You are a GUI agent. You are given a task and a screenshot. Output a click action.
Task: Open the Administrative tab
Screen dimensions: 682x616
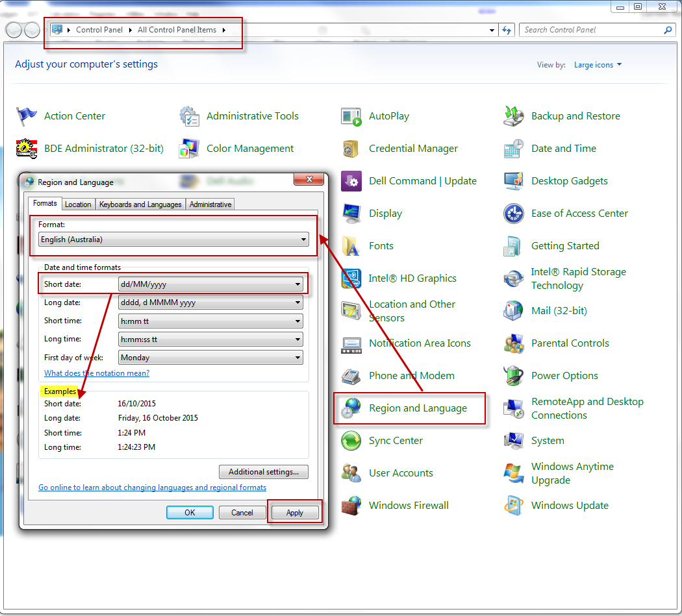pos(210,204)
